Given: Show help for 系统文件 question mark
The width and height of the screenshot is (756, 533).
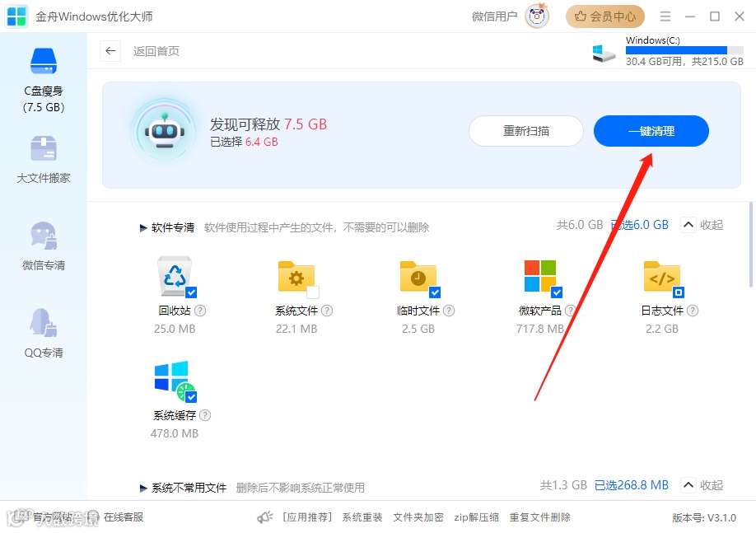Looking at the screenshot, I should click(327, 311).
